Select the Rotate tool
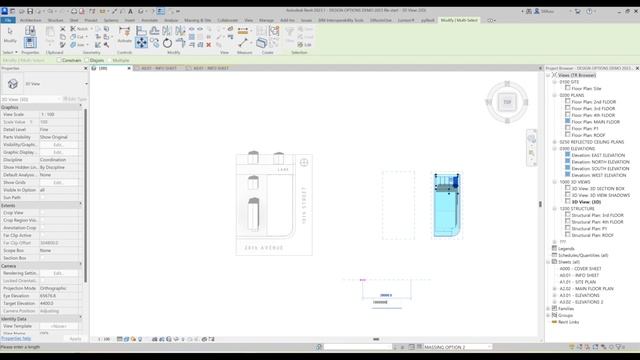Image resolution: width=640 pixels, height=360 pixels. click(167, 43)
